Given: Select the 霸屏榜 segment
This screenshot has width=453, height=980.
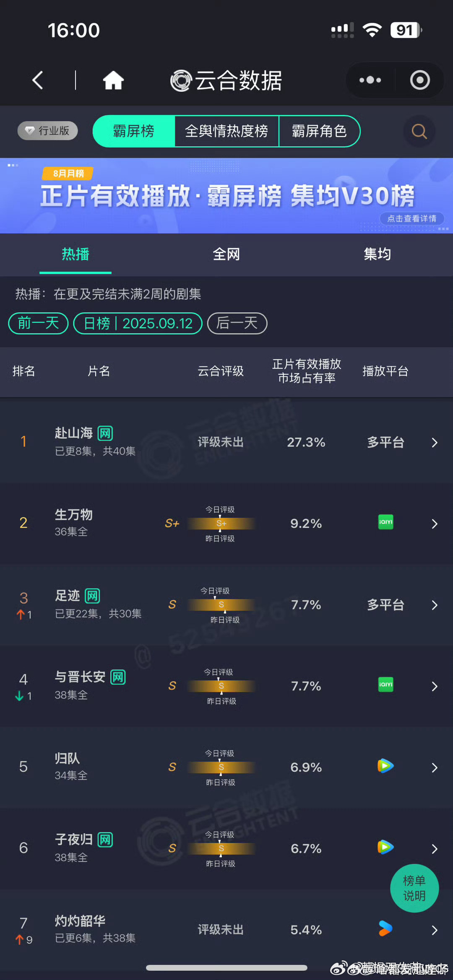Looking at the screenshot, I should click(133, 131).
